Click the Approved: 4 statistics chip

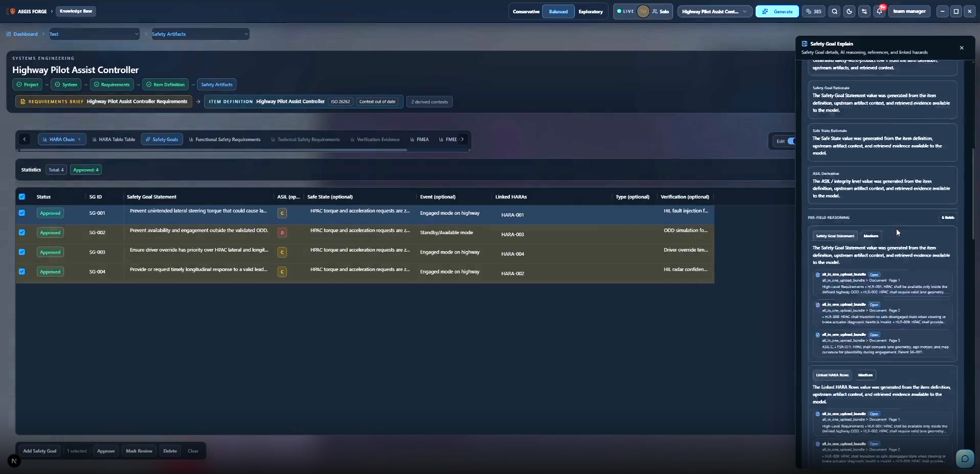pyautogui.click(x=86, y=170)
